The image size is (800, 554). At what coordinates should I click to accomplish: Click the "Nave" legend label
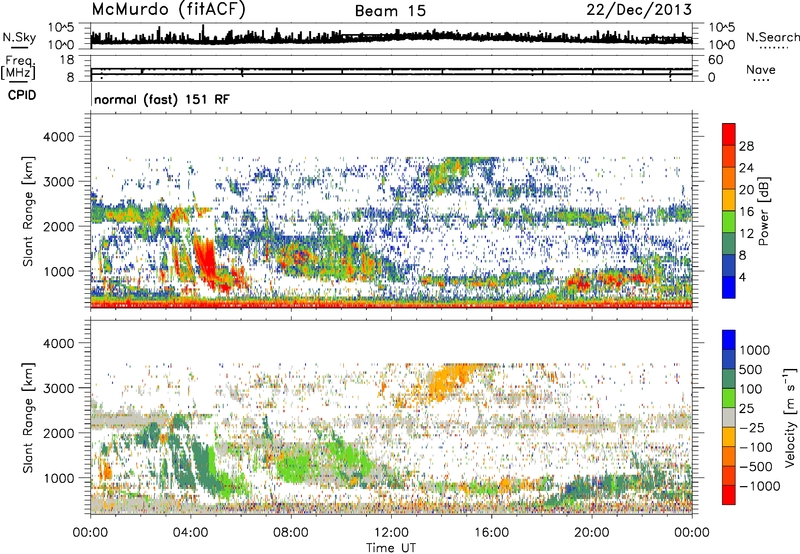(761, 69)
